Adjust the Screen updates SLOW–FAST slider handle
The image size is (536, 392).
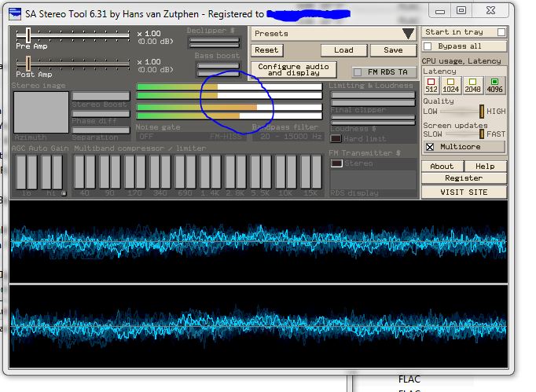click(481, 134)
